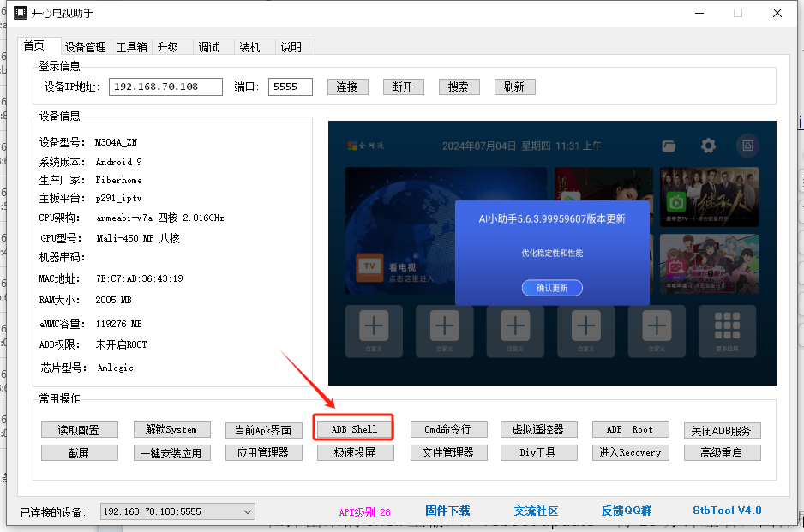Click 确认更新 in the update popup
Viewport: 804px width, 532px height.
(x=552, y=288)
